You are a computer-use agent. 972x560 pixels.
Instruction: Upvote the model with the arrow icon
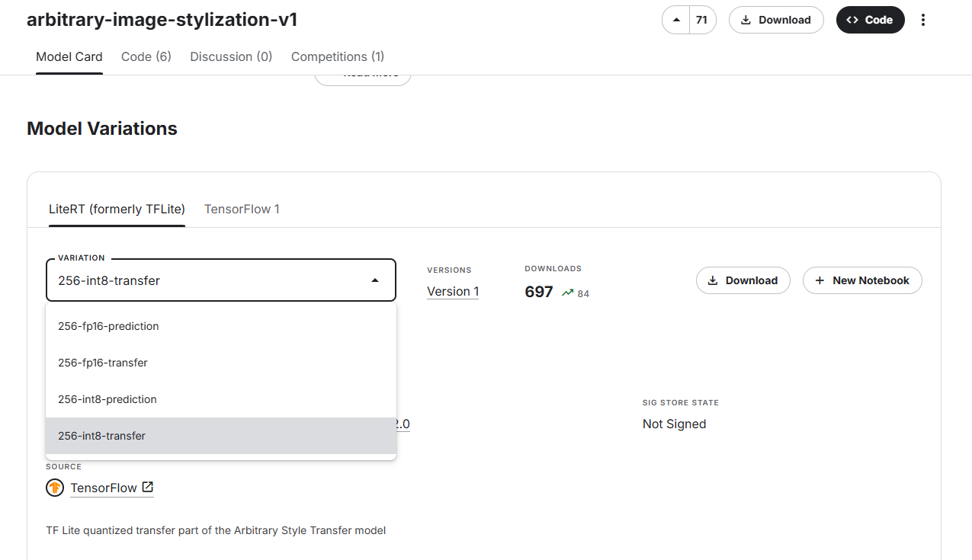pyautogui.click(x=676, y=20)
